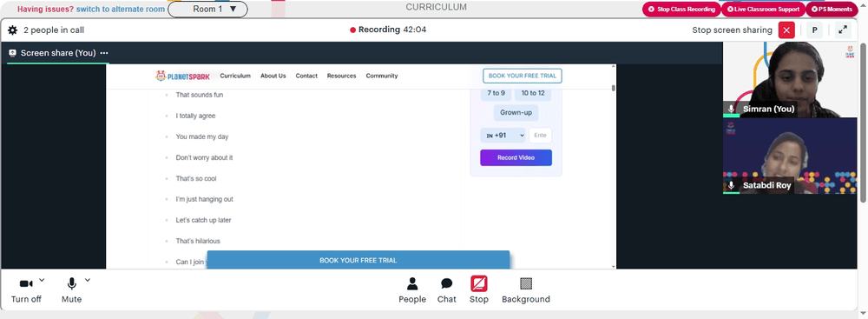Open the Contact menu item
868x319 pixels.
pyautogui.click(x=306, y=76)
